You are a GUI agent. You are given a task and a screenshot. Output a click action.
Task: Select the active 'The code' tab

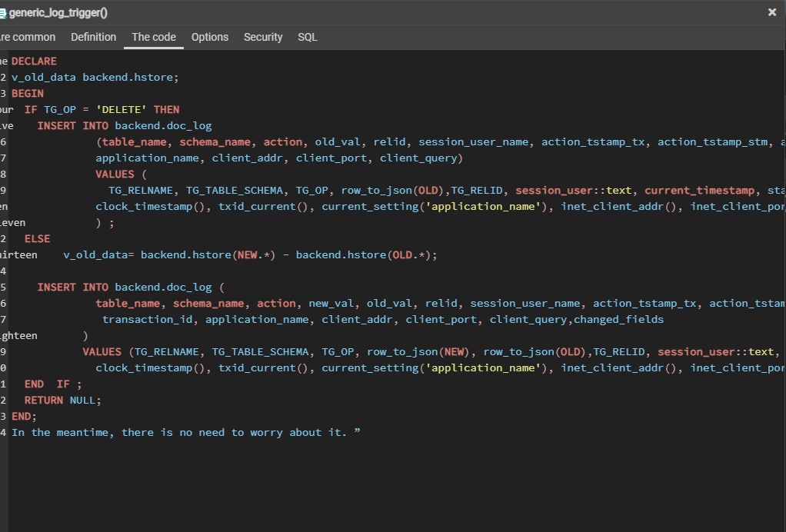tap(153, 37)
